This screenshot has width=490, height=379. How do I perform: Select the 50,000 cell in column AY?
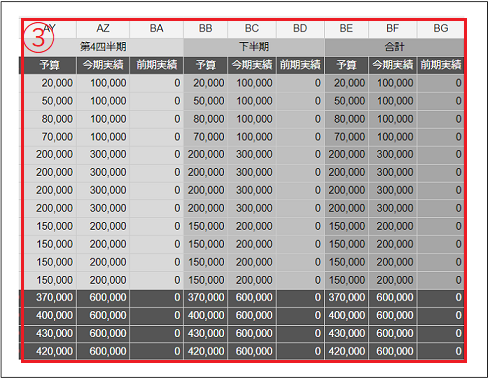pos(50,101)
